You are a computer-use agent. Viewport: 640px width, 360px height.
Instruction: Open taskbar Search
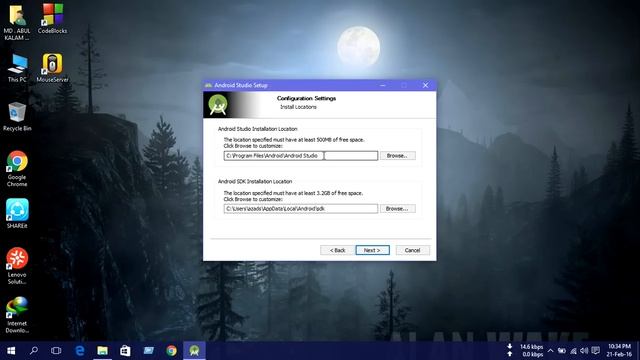(34, 351)
